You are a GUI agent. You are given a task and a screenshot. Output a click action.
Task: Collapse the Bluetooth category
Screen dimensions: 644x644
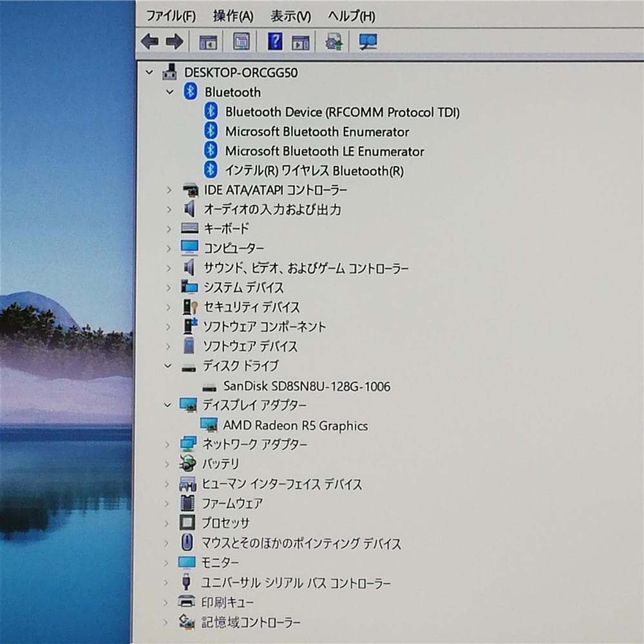pos(170,93)
